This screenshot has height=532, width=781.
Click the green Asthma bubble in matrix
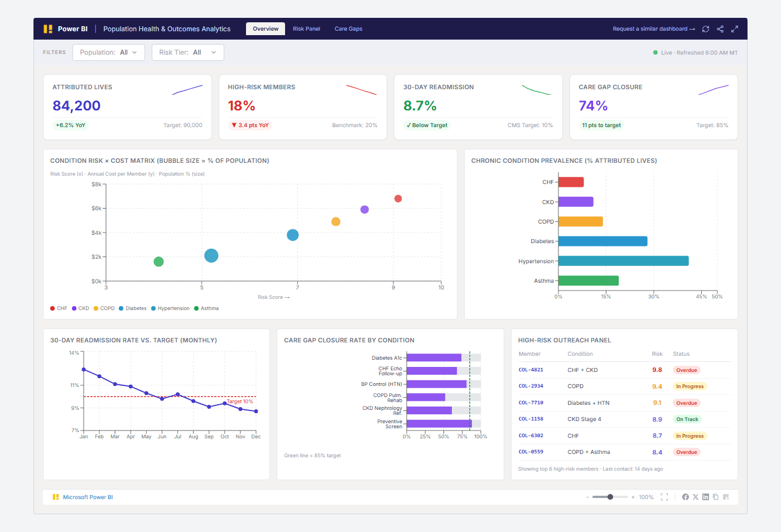(x=158, y=262)
